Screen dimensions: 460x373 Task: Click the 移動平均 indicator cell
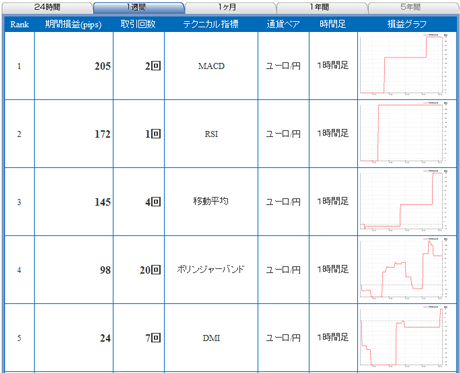coord(211,202)
